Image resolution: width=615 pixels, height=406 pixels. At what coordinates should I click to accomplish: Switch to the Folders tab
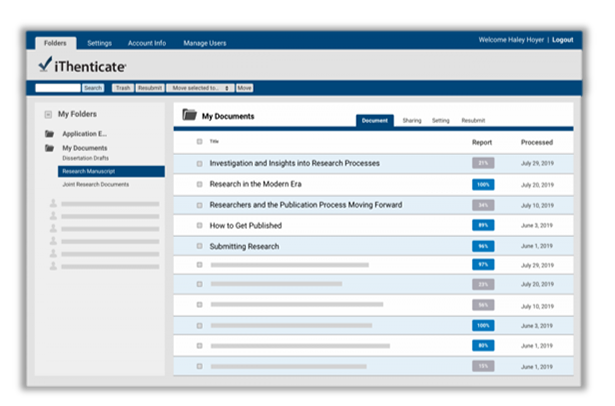pyautogui.click(x=55, y=43)
